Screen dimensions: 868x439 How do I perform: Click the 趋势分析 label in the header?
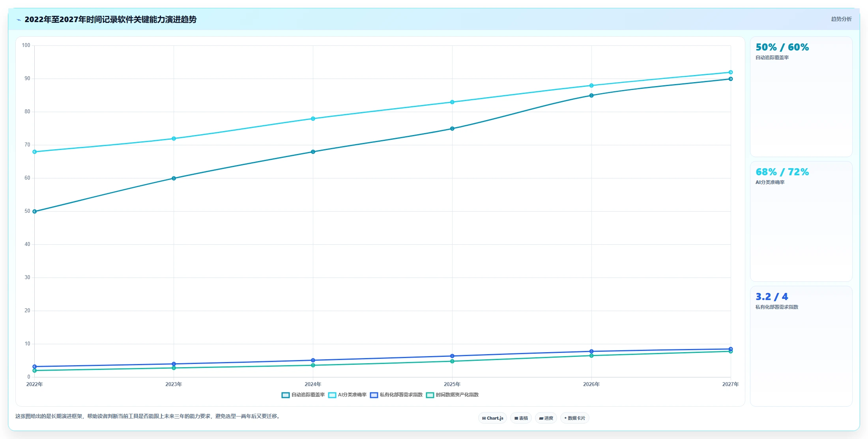pyautogui.click(x=841, y=19)
